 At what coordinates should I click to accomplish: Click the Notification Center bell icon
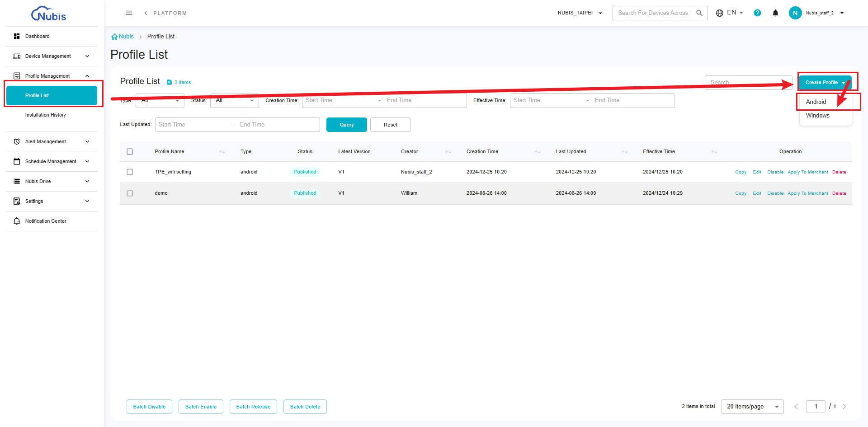pos(17,221)
